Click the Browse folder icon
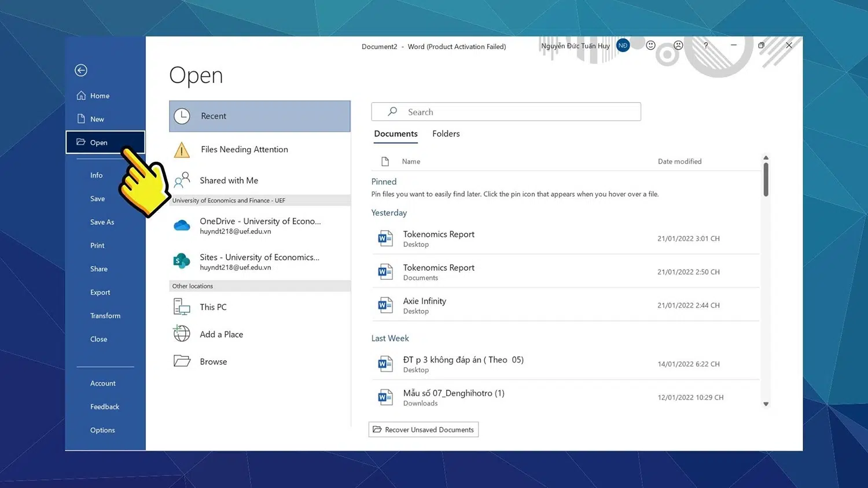868x488 pixels. click(182, 361)
